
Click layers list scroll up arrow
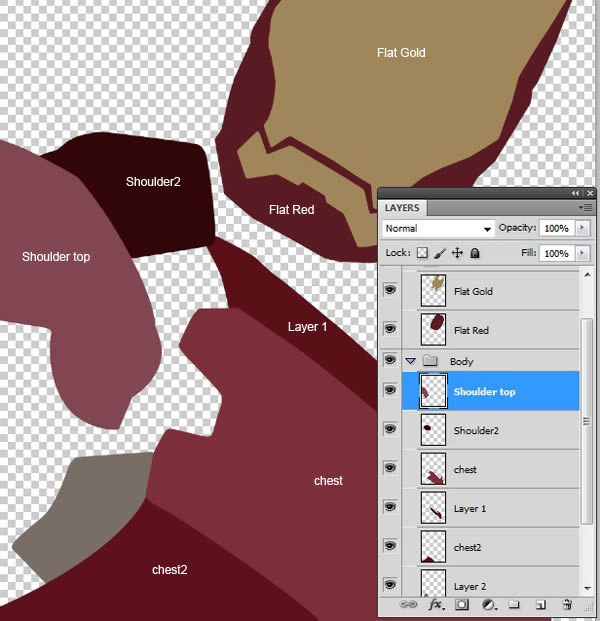(x=588, y=274)
